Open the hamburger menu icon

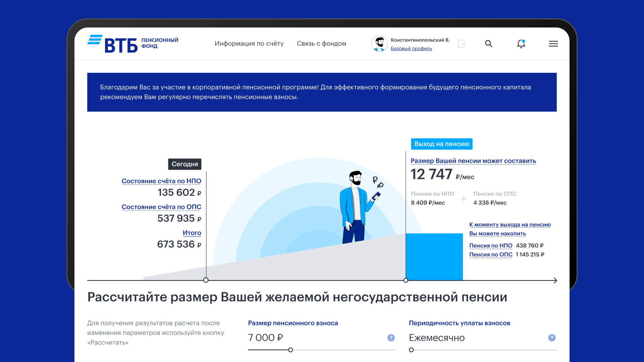(x=553, y=44)
